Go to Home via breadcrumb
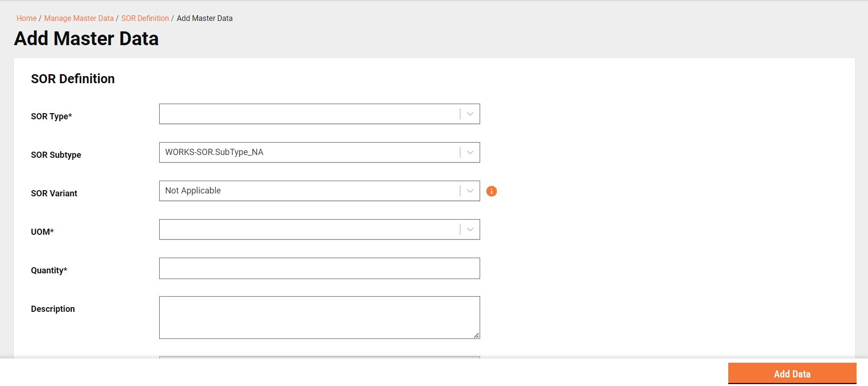Screen dimensions: 868x386 coord(27,18)
